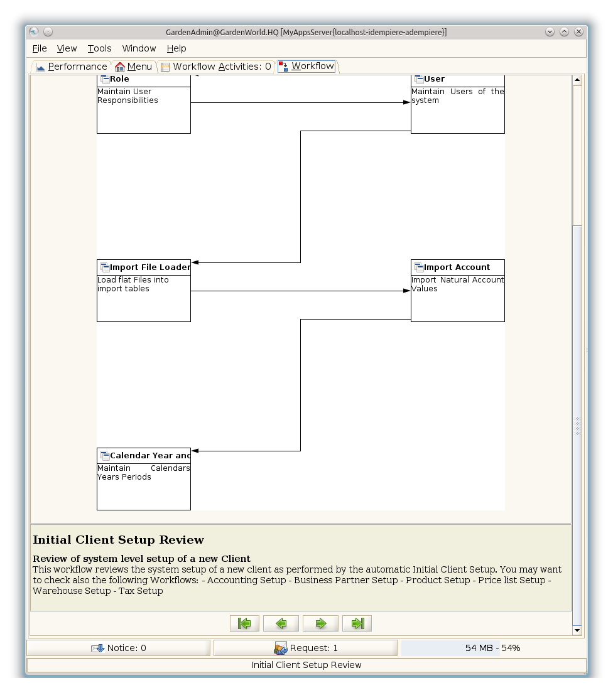
Task: Click the Import File Loader node icon
Action: [x=105, y=267]
